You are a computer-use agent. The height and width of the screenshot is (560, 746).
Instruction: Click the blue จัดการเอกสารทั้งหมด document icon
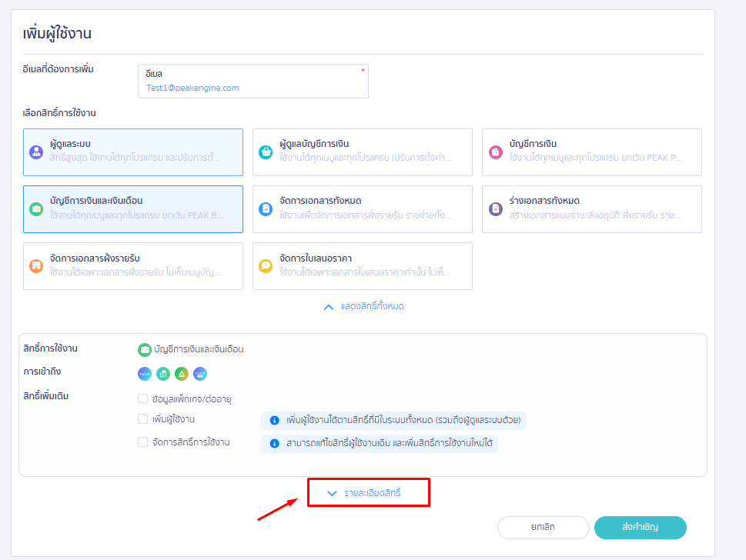pyautogui.click(x=265, y=208)
